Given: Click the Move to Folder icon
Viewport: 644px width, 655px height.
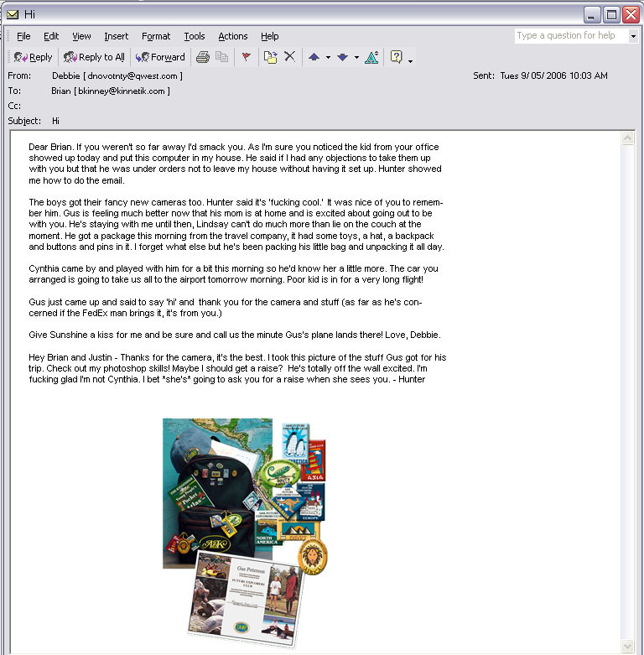Looking at the screenshot, I should 270,57.
